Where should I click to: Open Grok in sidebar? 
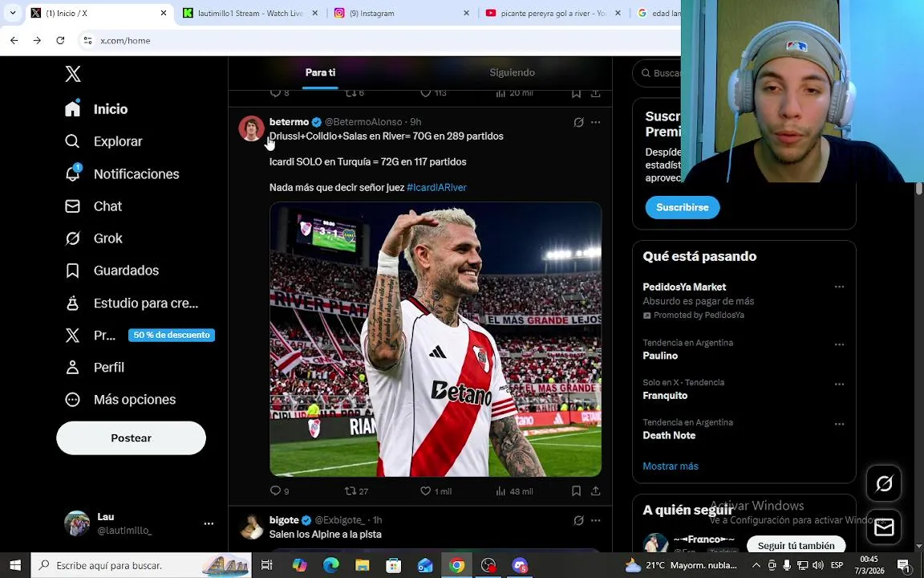(x=94, y=238)
